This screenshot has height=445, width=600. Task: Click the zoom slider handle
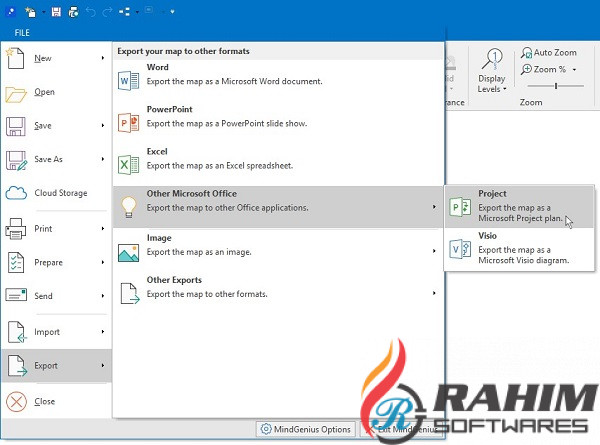(556, 86)
